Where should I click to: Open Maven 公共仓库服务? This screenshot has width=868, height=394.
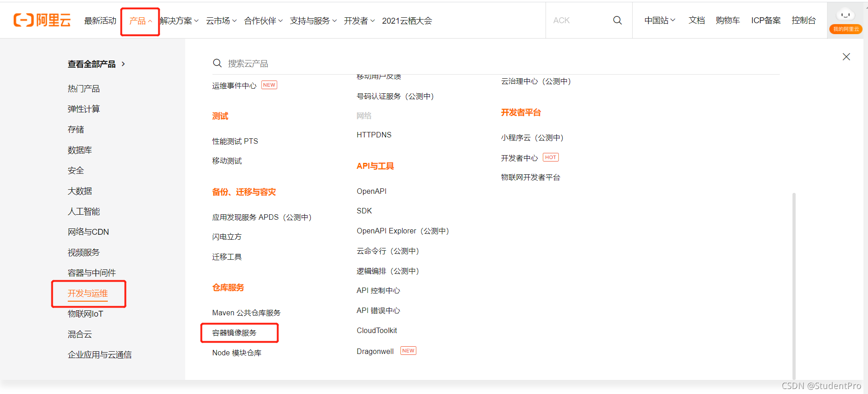pos(247,313)
